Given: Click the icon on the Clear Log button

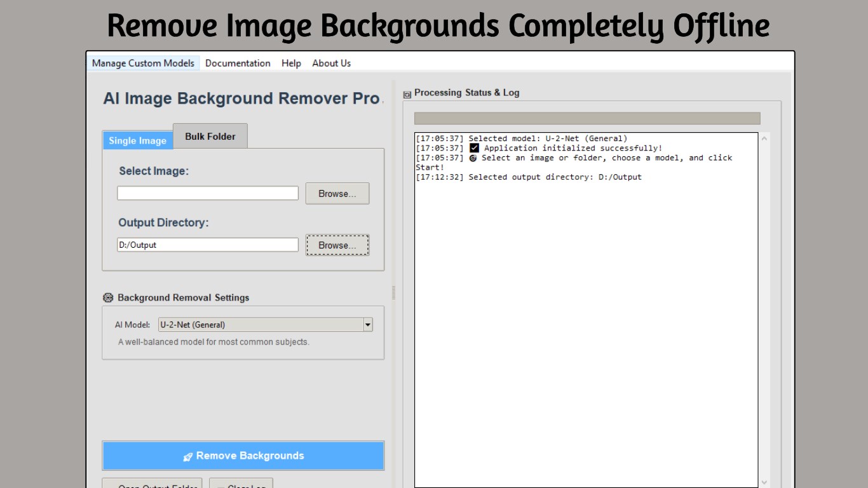Looking at the screenshot, I should (x=220, y=487).
